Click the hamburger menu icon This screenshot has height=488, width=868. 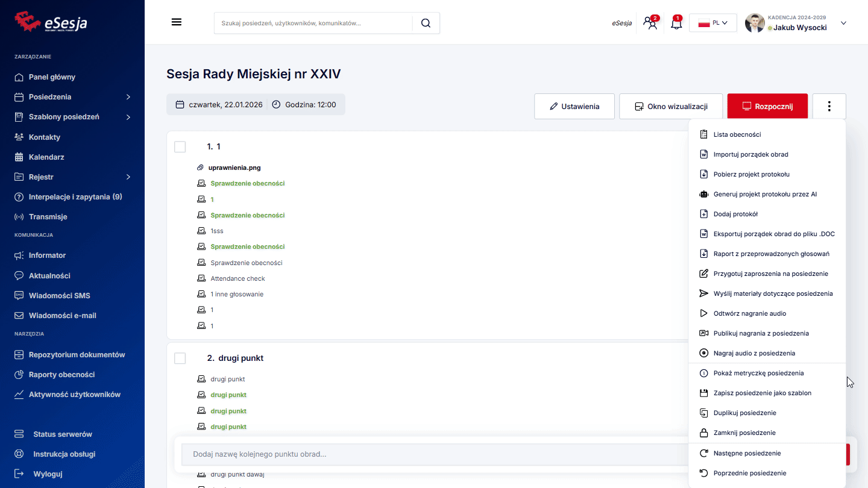(x=177, y=22)
